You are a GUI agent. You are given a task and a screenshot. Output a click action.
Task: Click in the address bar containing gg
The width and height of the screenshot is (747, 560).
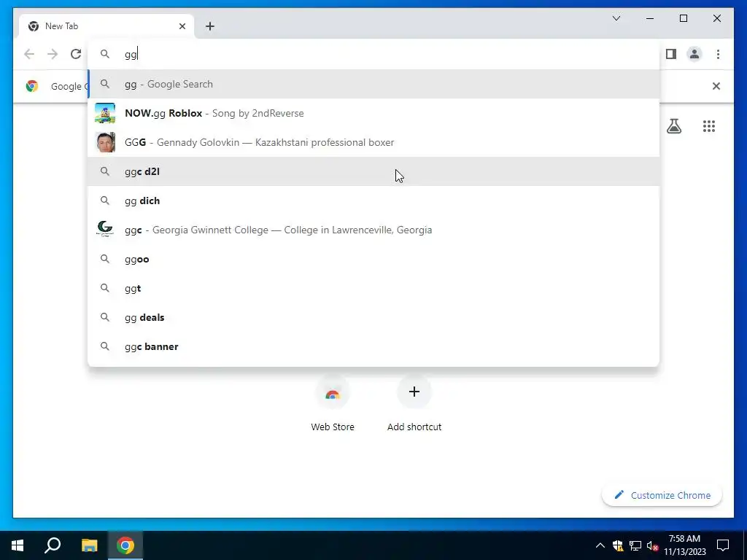(x=373, y=54)
